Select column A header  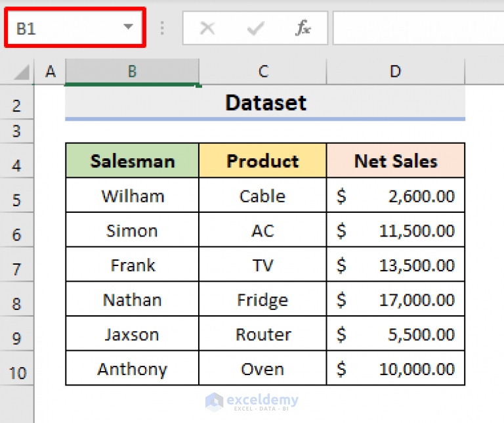pos(50,72)
